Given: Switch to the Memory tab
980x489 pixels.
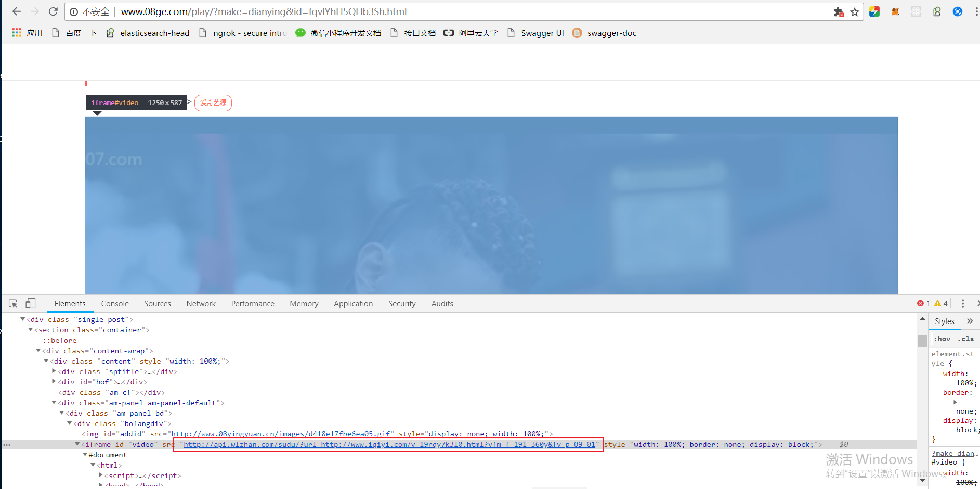Looking at the screenshot, I should coord(304,304).
